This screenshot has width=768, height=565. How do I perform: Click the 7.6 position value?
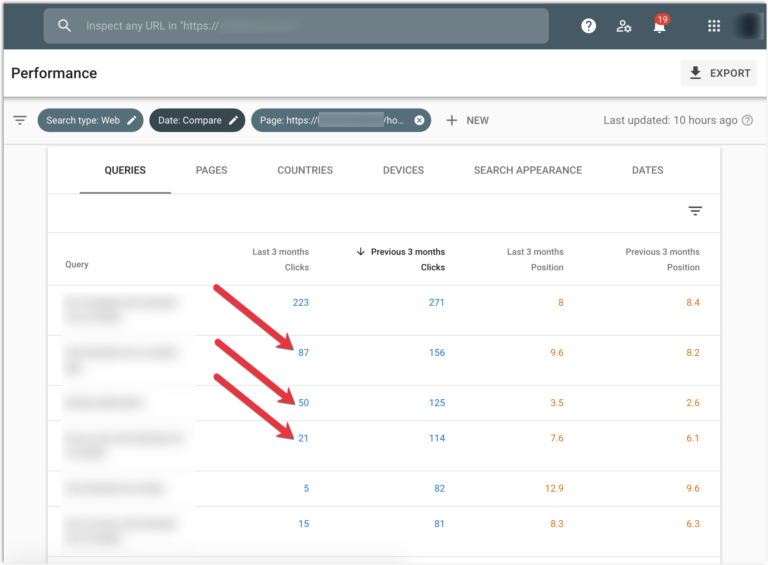pyautogui.click(x=557, y=438)
